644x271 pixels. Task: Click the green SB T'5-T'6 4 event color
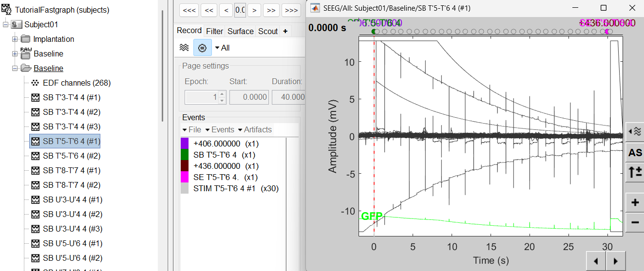tap(185, 155)
